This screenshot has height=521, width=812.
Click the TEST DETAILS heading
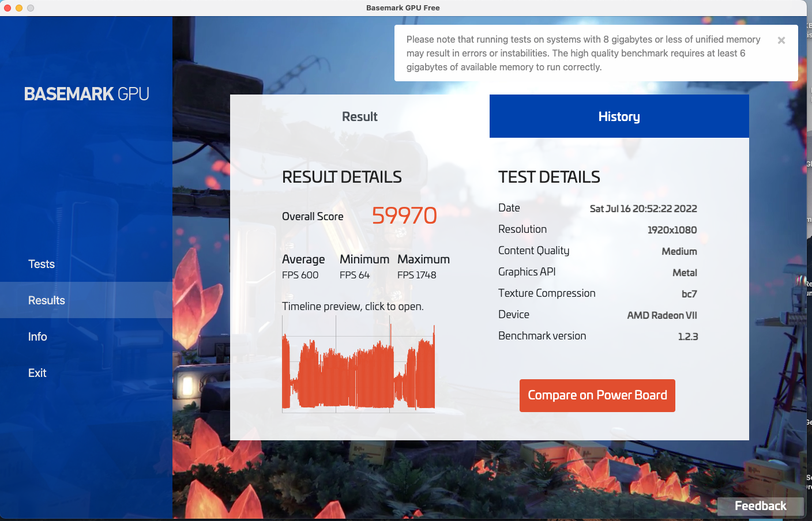click(549, 177)
